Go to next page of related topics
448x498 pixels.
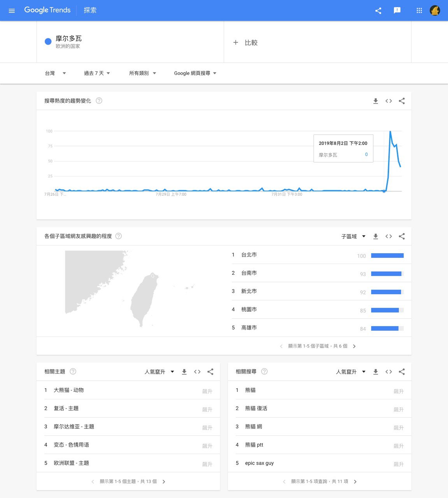coord(163,482)
